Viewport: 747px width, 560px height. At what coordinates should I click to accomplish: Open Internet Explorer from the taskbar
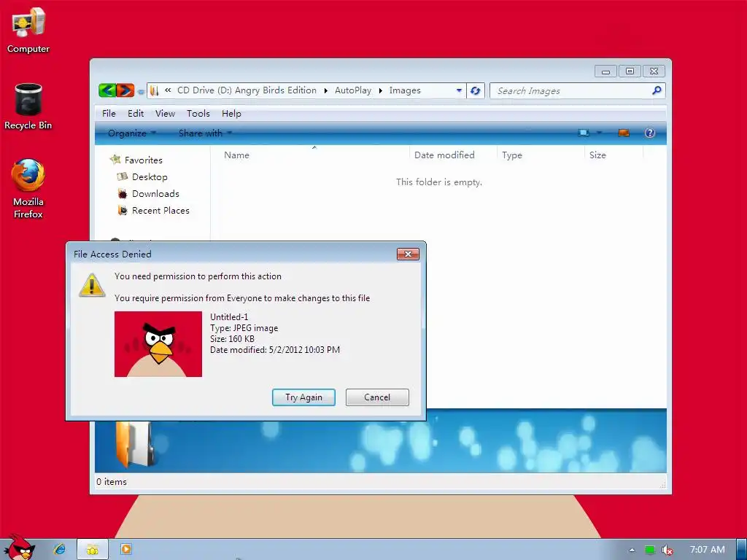[x=60, y=549]
